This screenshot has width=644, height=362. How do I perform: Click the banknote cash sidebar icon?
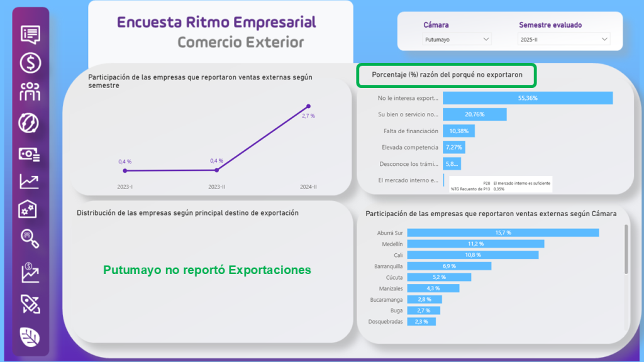pos(30,153)
